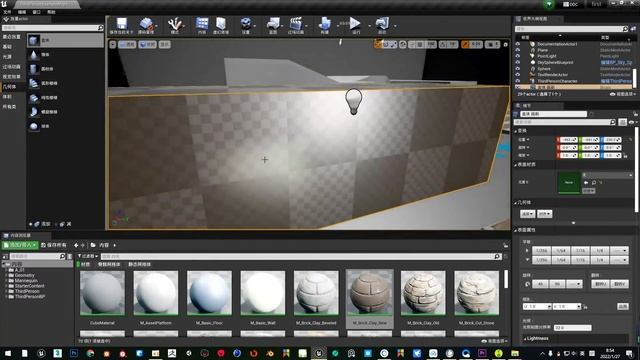
Task: Toggle the Skeletal Mesh filter in the Content Browser
Action: [109, 264]
